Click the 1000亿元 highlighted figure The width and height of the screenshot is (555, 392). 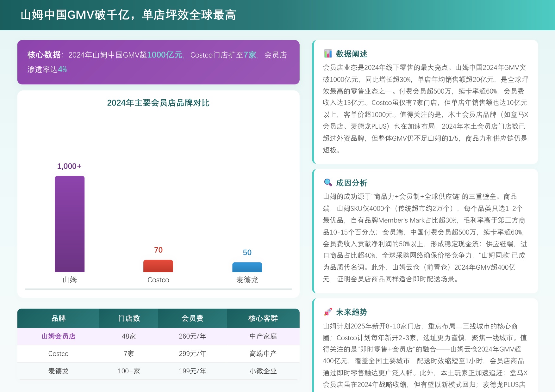coord(165,55)
